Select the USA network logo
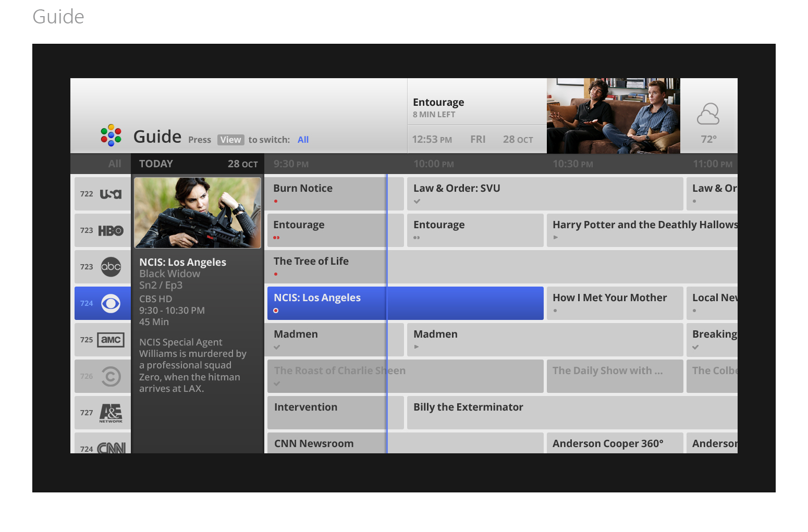Viewport: 808px width, 532px height. pos(111,194)
